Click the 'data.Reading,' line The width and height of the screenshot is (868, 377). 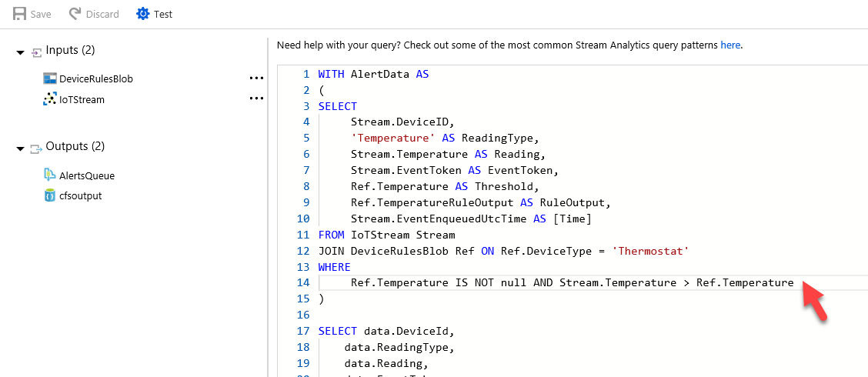coord(386,364)
